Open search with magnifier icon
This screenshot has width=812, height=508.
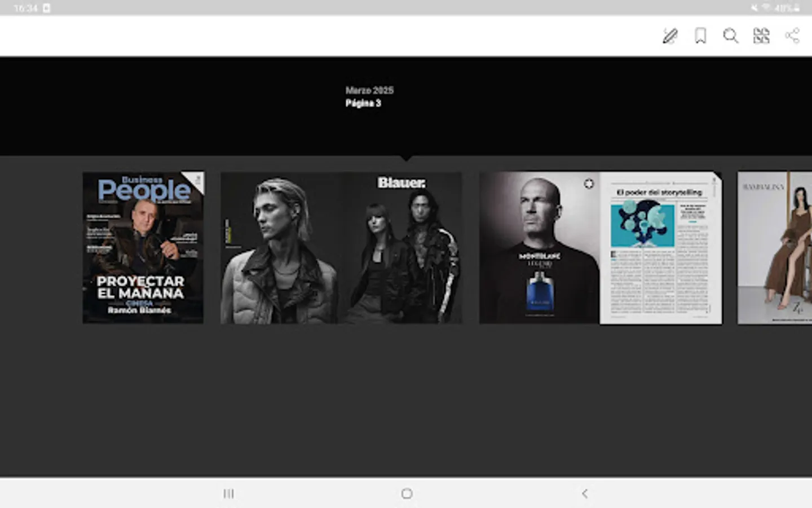click(731, 36)
